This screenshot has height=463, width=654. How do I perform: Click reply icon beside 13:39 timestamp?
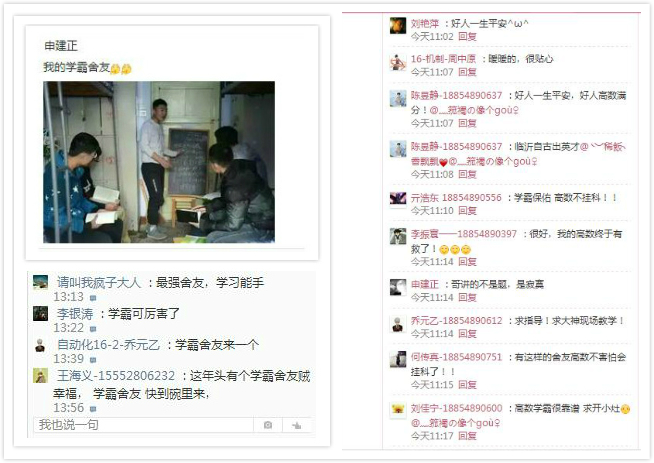[93, 360]
